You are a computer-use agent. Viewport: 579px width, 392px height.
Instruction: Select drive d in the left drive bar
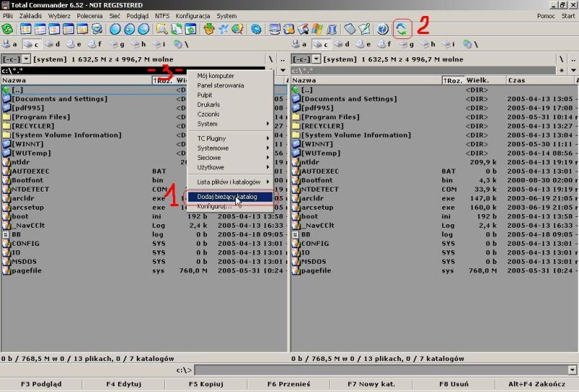(52, 44)
